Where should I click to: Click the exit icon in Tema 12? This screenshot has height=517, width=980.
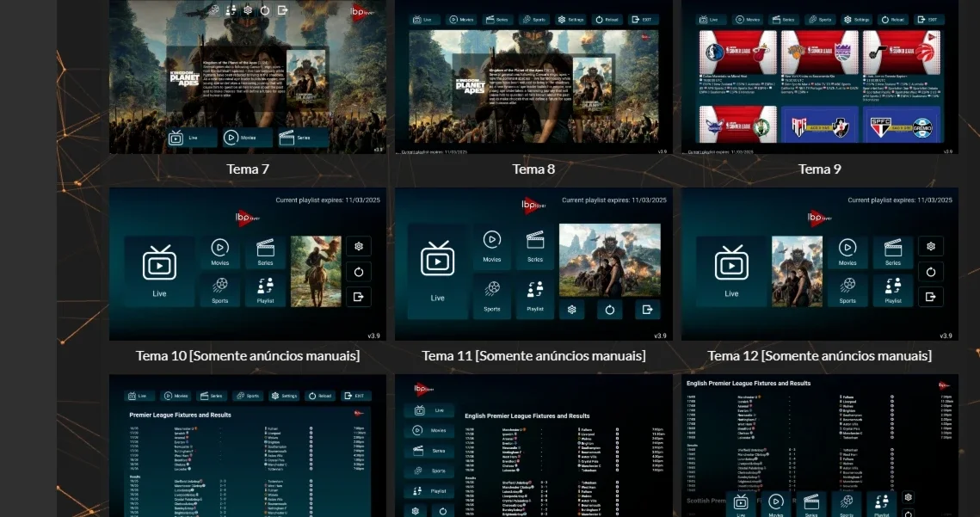(931, 297)
